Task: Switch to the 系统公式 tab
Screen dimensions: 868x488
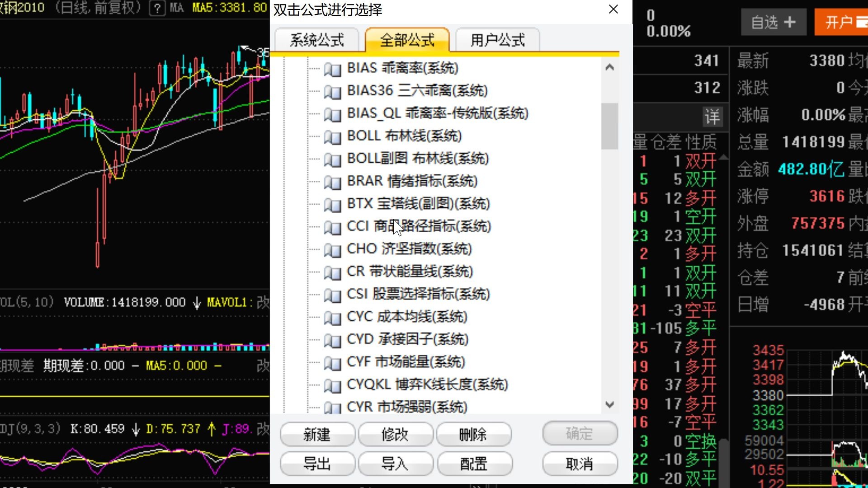Action: (x=317, y=40)
